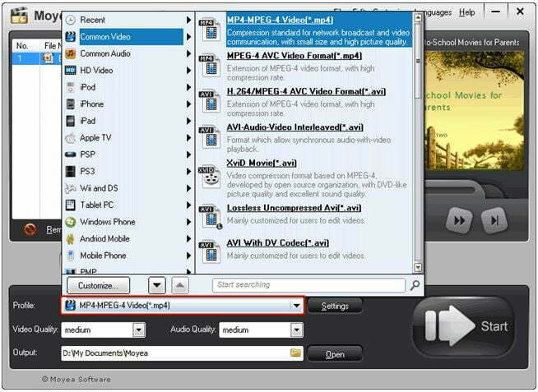
Task: Choose AVI With DV Codec format link
Action: [x=277, y=243]
